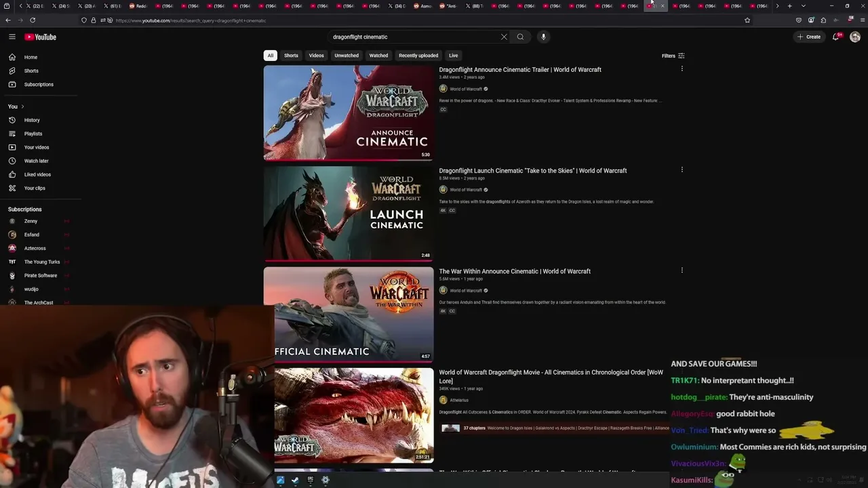This screenshot has width=868, height=488.
Task: Open Steam from the taskbar
Action: 295,480
